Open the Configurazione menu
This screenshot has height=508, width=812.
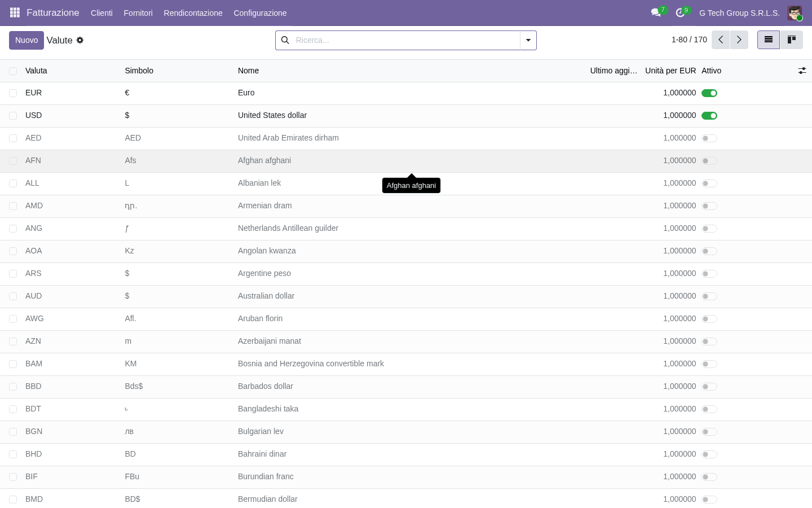point(260,13)
